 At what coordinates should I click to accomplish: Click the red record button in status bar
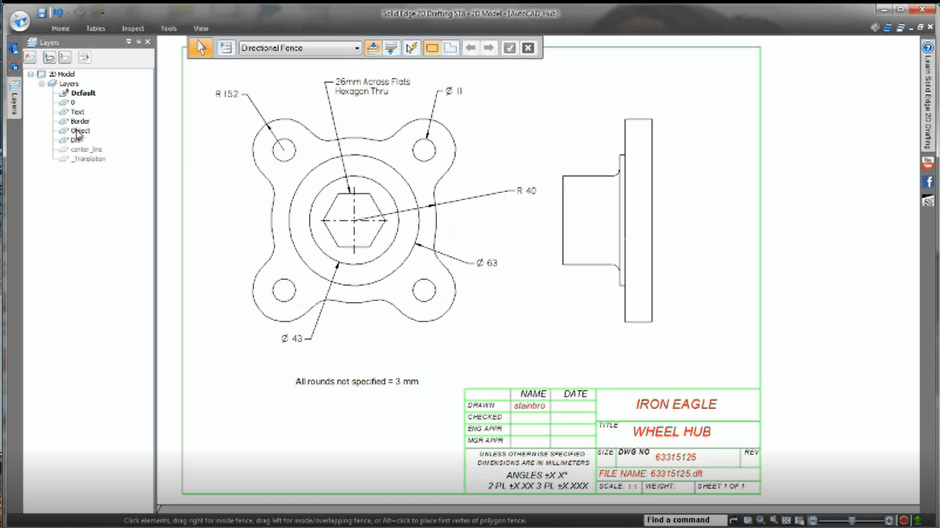pyautogui.click(x=903, y=520)
